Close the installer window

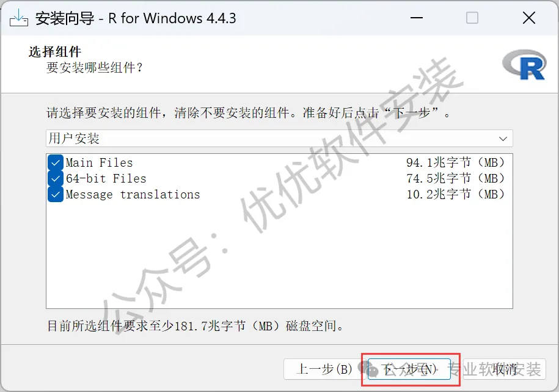(529, 18)
